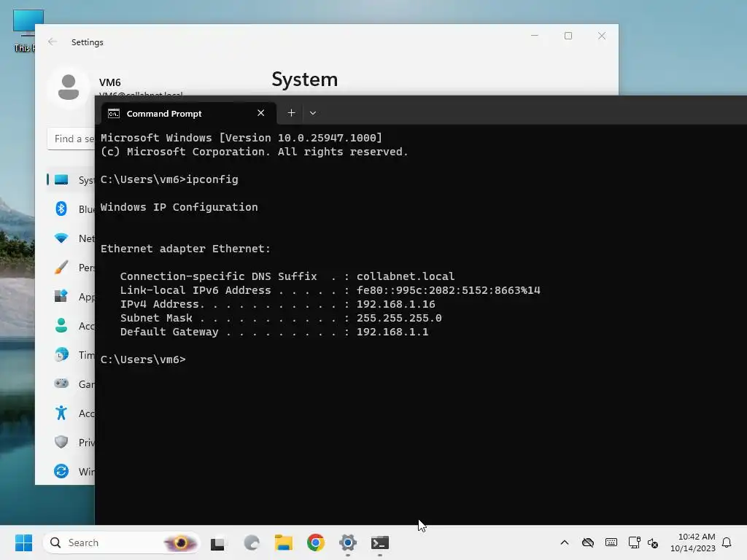The height and width of the screenshot is (560, 747).
Task: Minimize the Settings window
Action: pos(535,36)
